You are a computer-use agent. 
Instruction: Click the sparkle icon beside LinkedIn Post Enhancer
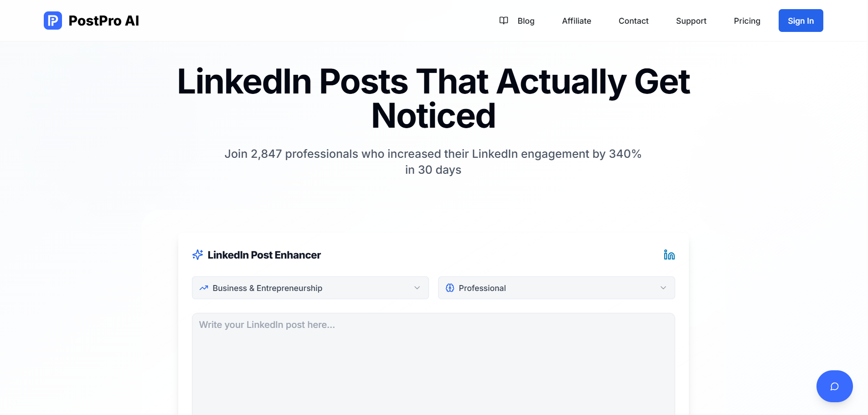tap(198, 255)
